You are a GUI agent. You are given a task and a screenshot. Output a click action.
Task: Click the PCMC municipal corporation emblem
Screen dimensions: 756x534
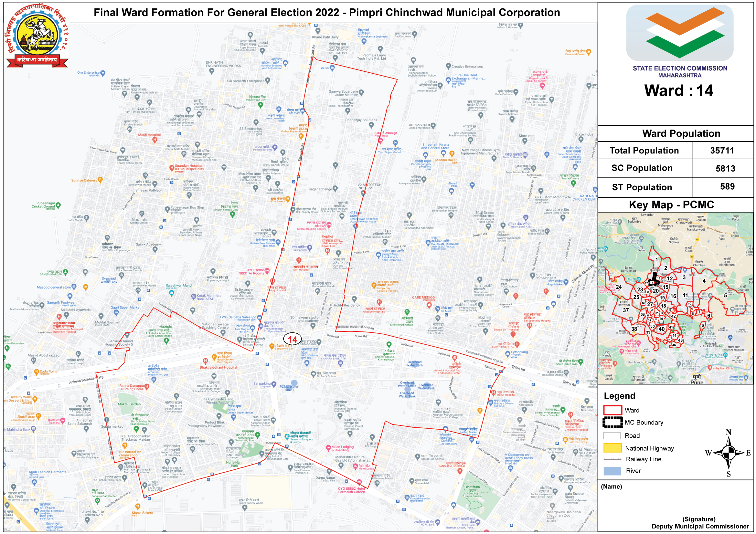point(37,36)
